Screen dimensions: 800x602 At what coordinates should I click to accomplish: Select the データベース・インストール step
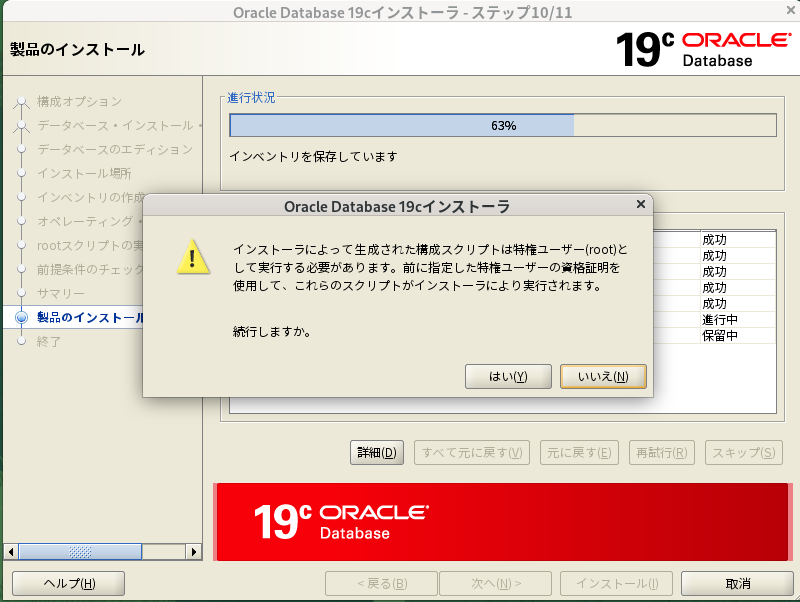[x=119, y=126]
